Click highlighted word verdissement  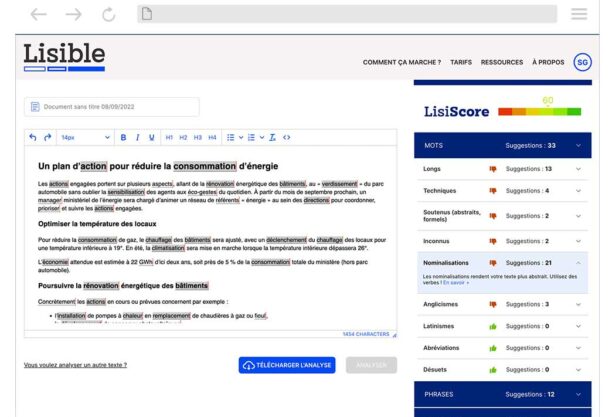pos(340,184)
